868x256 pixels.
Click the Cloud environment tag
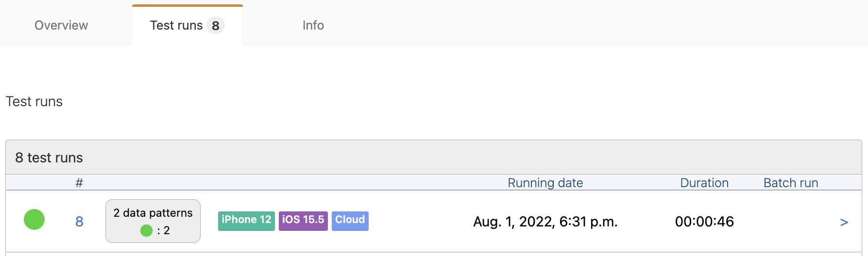pyautogui.click(x=350, y=221)
